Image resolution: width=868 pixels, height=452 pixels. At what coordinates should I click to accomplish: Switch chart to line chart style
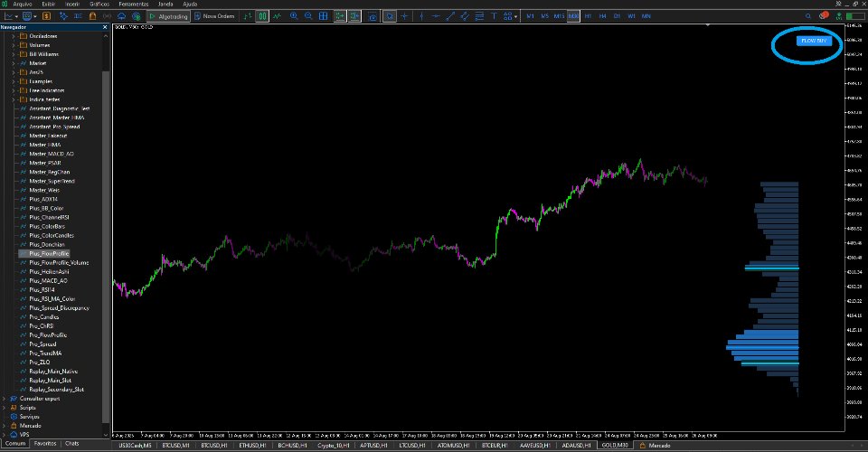point(277,16)
